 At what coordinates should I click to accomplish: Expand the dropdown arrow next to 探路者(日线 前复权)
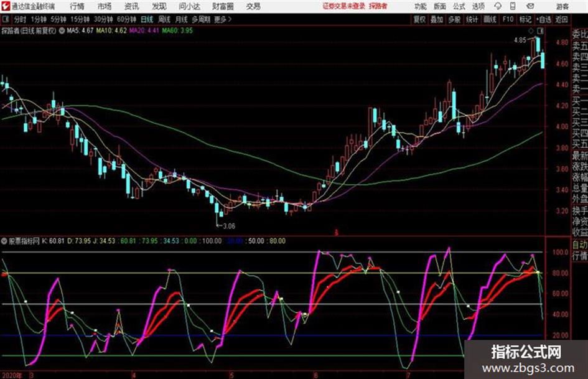pos(62,30)
